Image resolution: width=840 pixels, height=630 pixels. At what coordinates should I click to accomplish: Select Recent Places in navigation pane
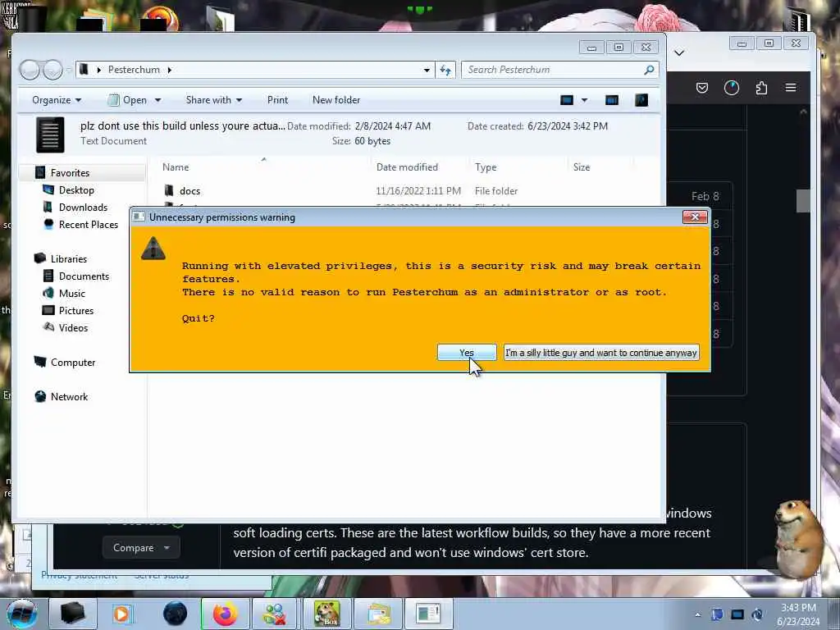[88, 225]
